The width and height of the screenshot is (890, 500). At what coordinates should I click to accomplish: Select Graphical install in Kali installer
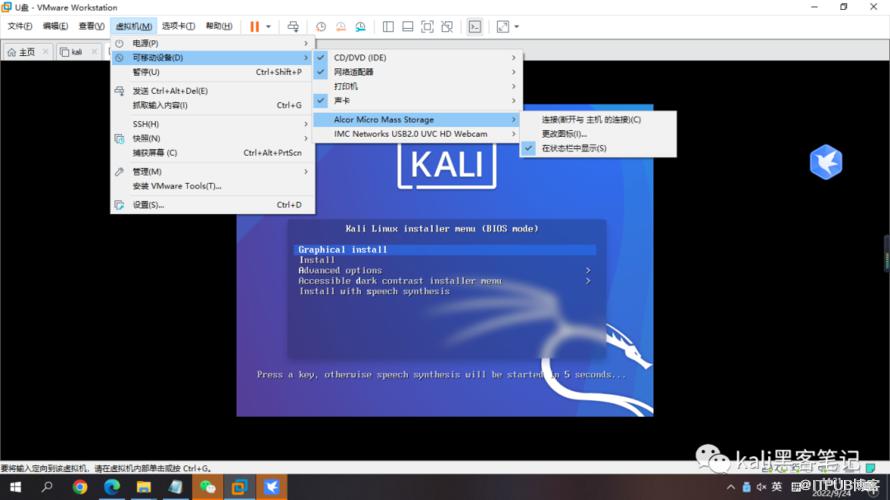coord(444,250)
